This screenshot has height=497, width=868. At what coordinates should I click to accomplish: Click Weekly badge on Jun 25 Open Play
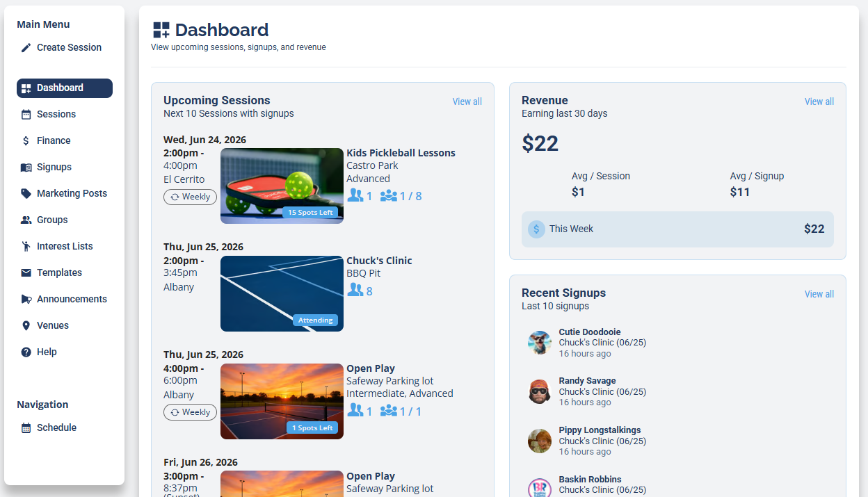(x=190, y=412)
